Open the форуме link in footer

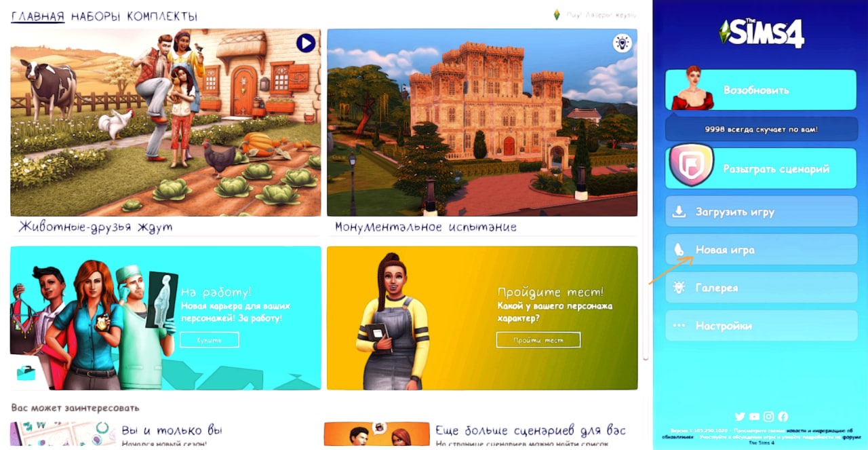[852, 437]
